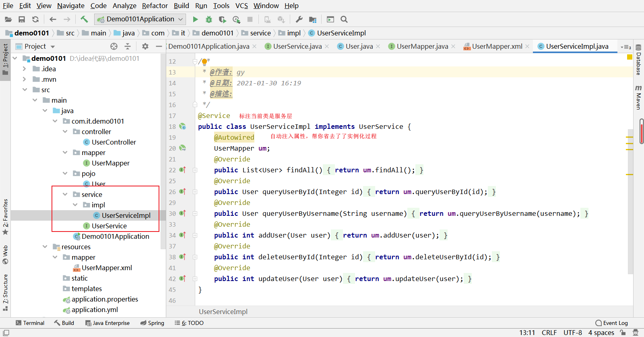
Task: Click yellow inspection status indicator
Action: click(x=630, y=57)
